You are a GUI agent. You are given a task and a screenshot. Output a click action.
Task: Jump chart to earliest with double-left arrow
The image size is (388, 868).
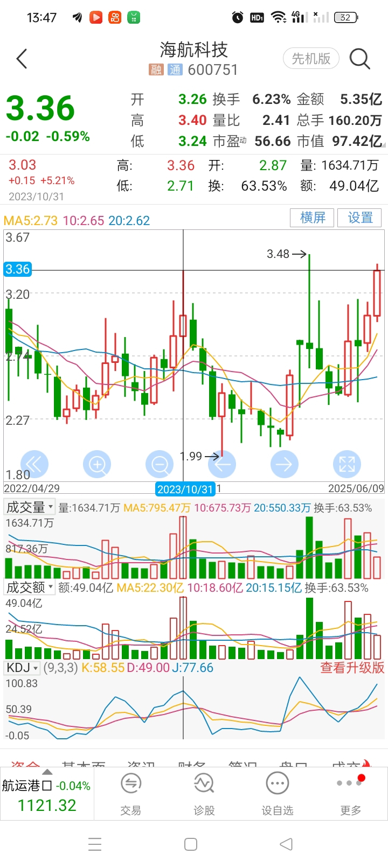pyautogui.click(x=34, y=464)
